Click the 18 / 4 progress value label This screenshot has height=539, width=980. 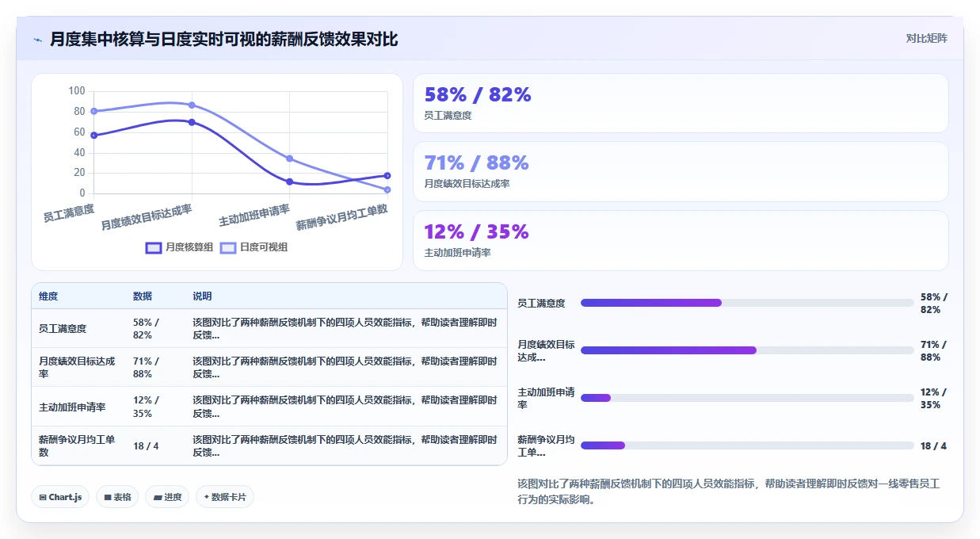(x=933, y=445)
